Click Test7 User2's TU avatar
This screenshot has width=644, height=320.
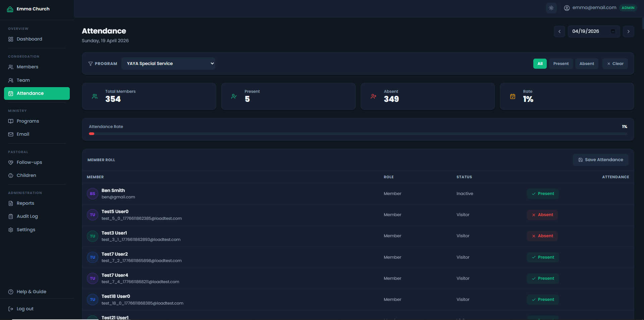click(x=93, y=257)
